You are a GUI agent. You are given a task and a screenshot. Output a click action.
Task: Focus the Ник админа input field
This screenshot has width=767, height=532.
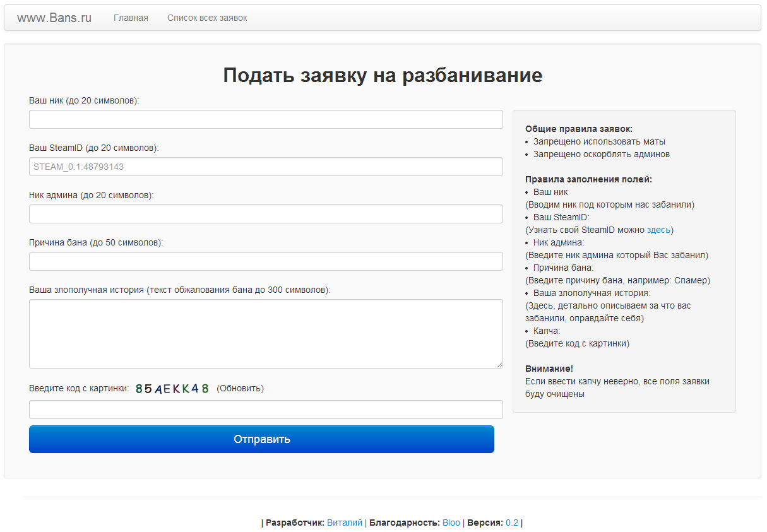pyautogui.click(x=266, y=214)
